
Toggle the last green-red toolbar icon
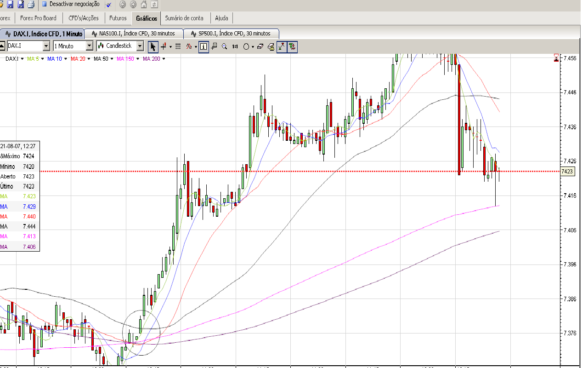(x=292, y=46)
